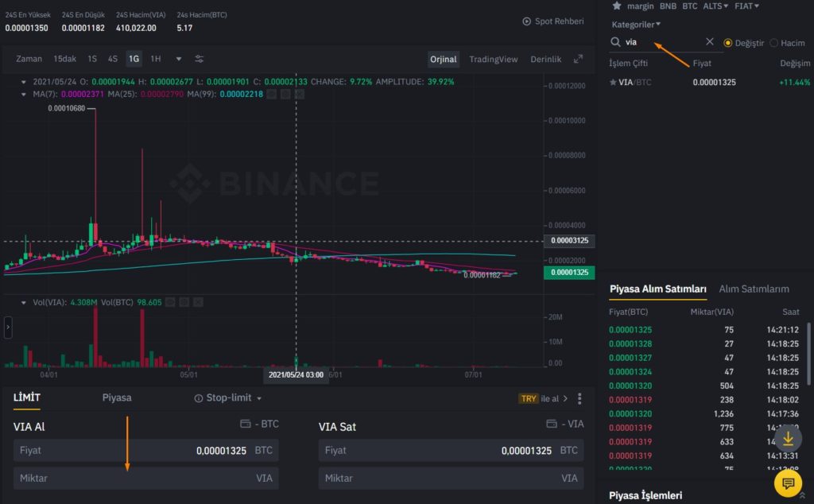This screenshot has width=814, height=504.
Task: Expand chart to fullscreen
Action: (x=578, y=59)
